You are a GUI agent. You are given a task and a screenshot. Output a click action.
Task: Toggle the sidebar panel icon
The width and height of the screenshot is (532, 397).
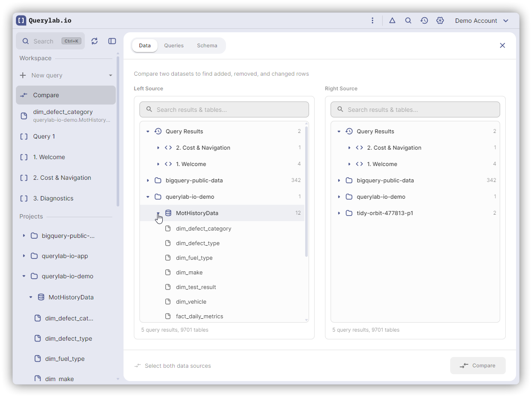[112, 41]
